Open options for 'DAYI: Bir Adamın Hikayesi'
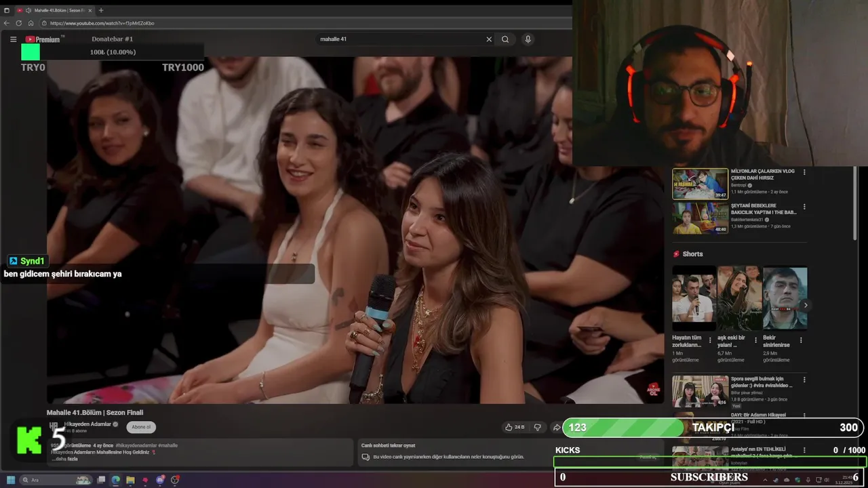This screenshot has height=488, width=868. pyautogui.click(x=804, y=416)
